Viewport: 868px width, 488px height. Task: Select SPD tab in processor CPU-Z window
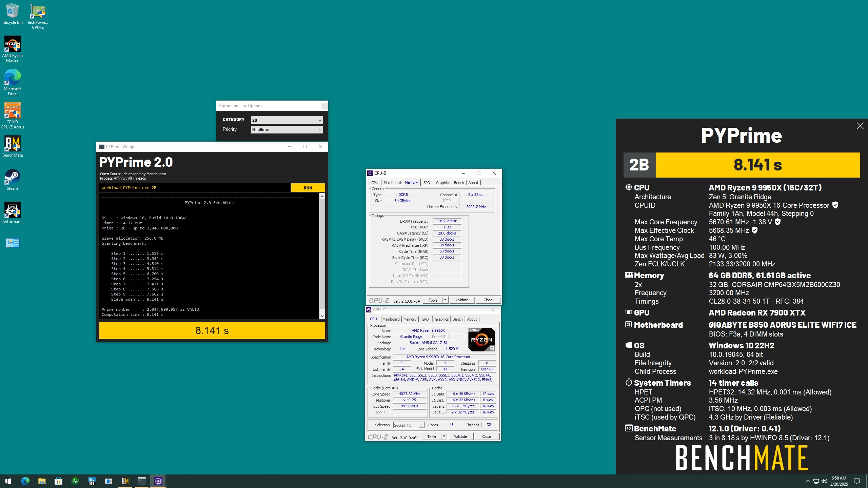tap(425, 319)
